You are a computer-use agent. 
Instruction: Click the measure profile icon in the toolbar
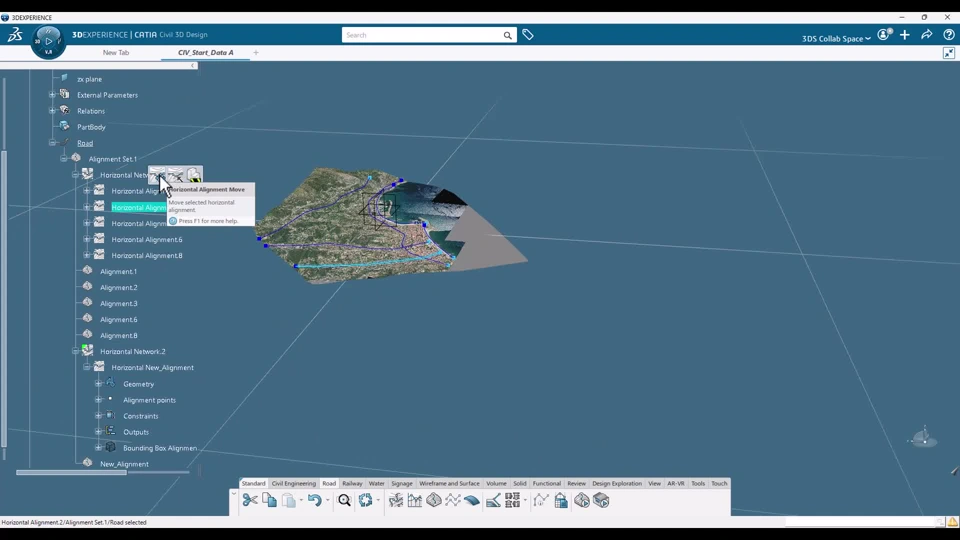point(541,500)
